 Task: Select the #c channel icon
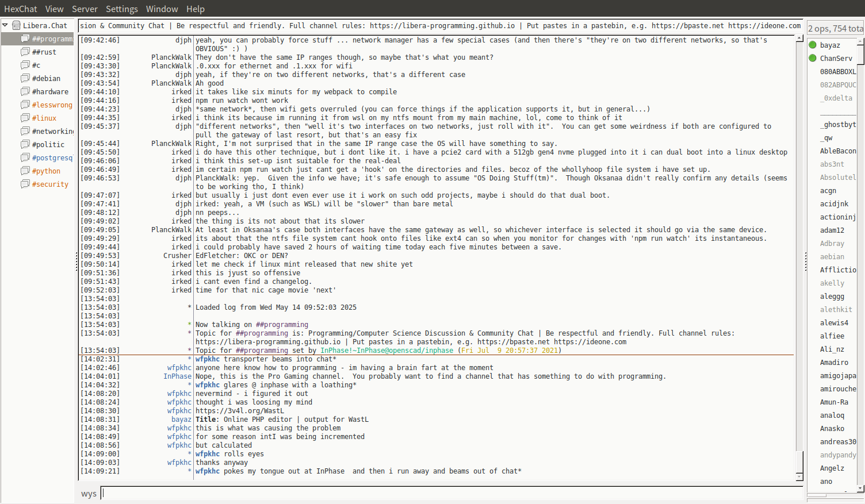pyautogui.click(x=25, y=65)
